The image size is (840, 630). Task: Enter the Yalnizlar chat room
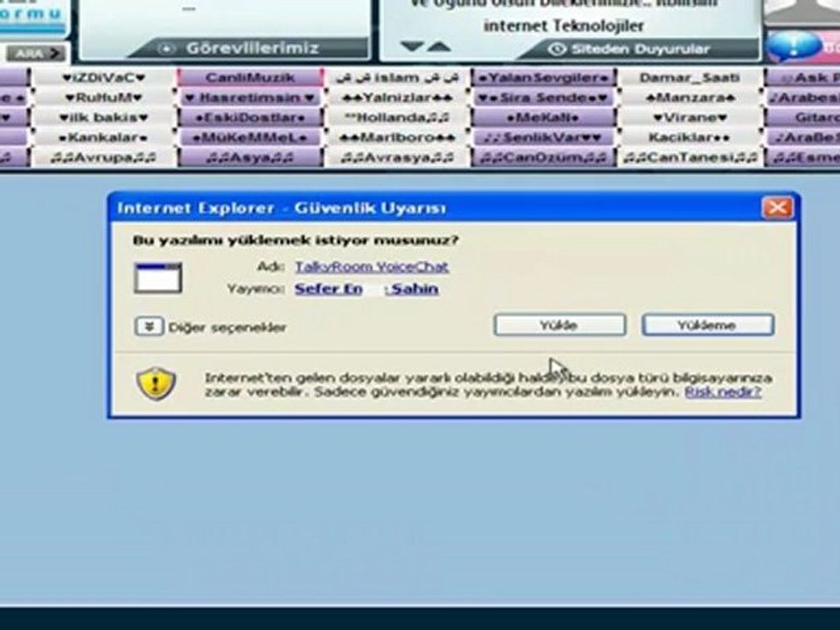[397, 97]
